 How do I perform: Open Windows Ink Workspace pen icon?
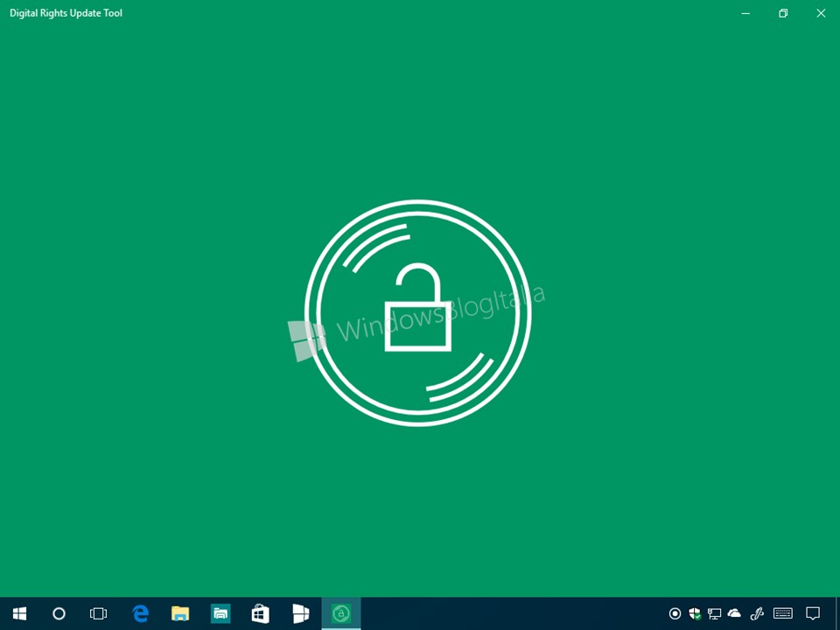coord(756,613)
